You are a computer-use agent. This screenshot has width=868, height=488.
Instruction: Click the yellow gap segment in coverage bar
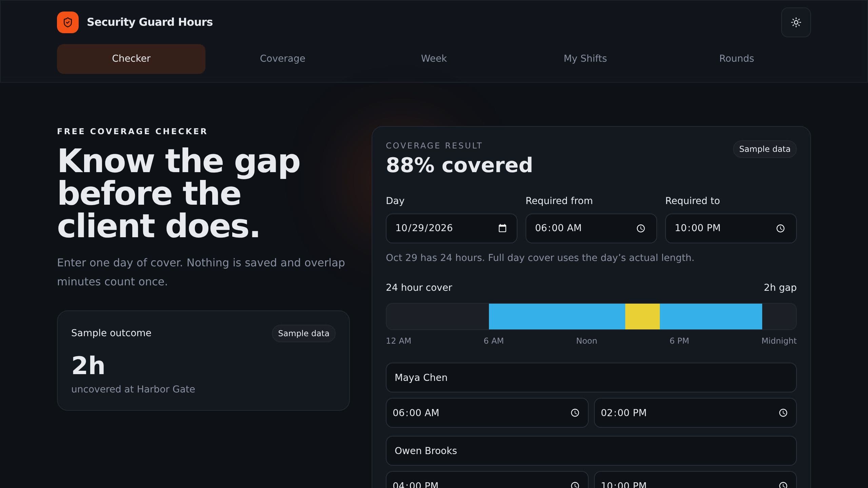[642, 317]
